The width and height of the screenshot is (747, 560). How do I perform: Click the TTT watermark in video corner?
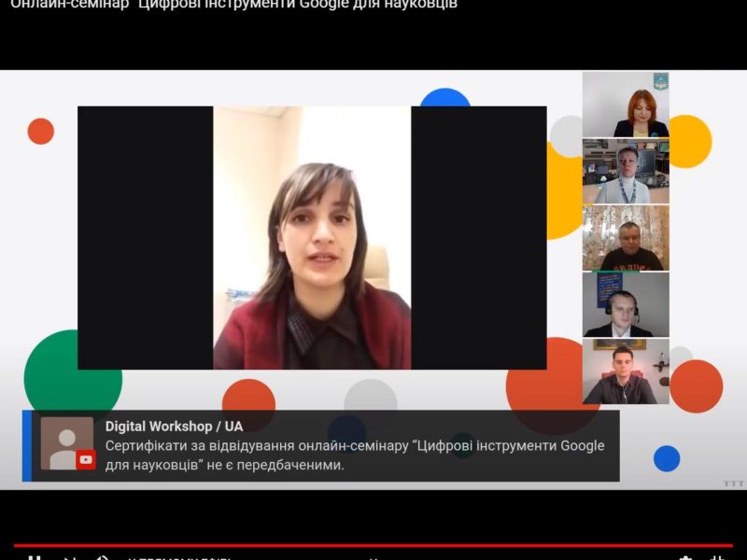pos(733,483)
